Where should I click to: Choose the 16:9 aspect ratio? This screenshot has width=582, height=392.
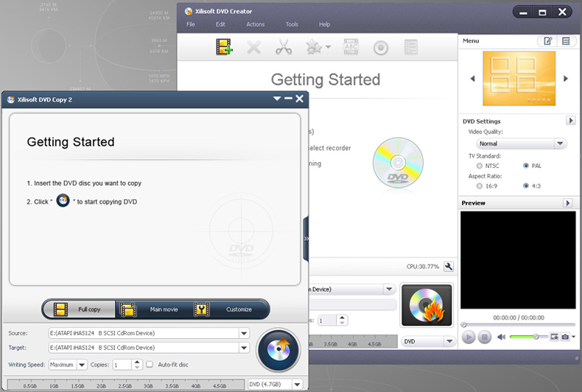(480, 186)
